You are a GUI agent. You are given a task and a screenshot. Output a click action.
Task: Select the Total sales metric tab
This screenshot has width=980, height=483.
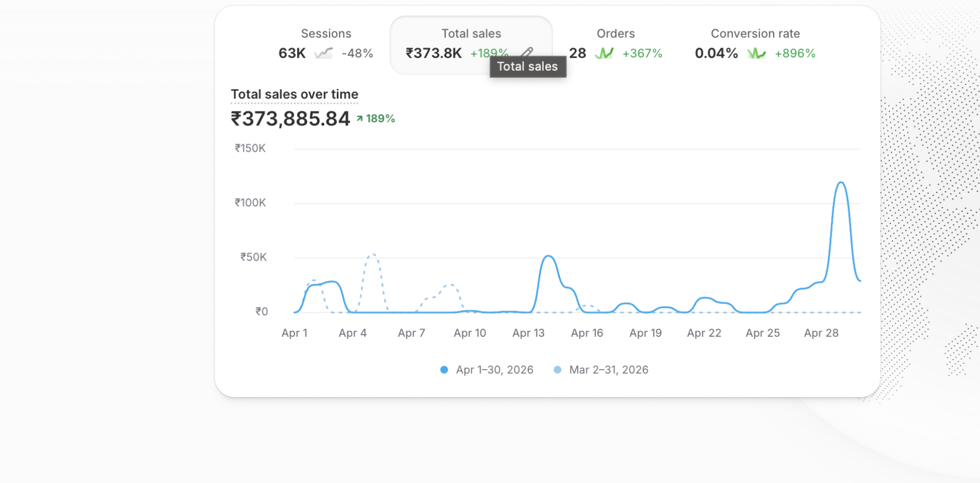pos(471,45)
